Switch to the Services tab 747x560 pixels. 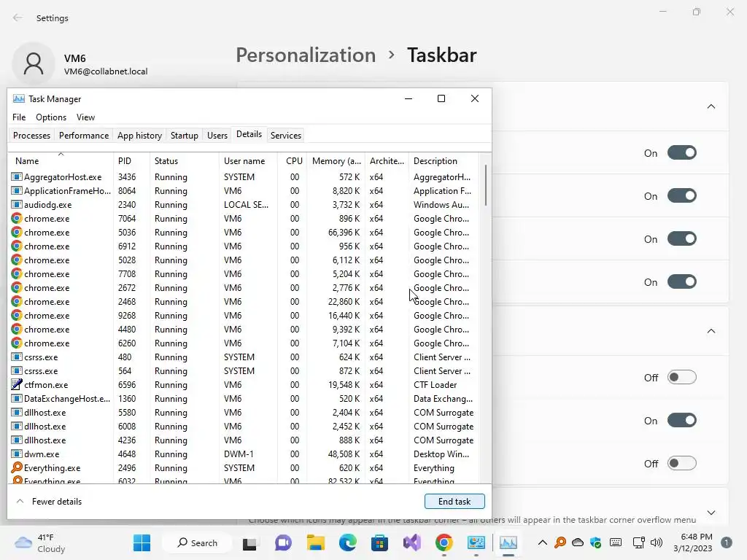click(x=286, y=135)
